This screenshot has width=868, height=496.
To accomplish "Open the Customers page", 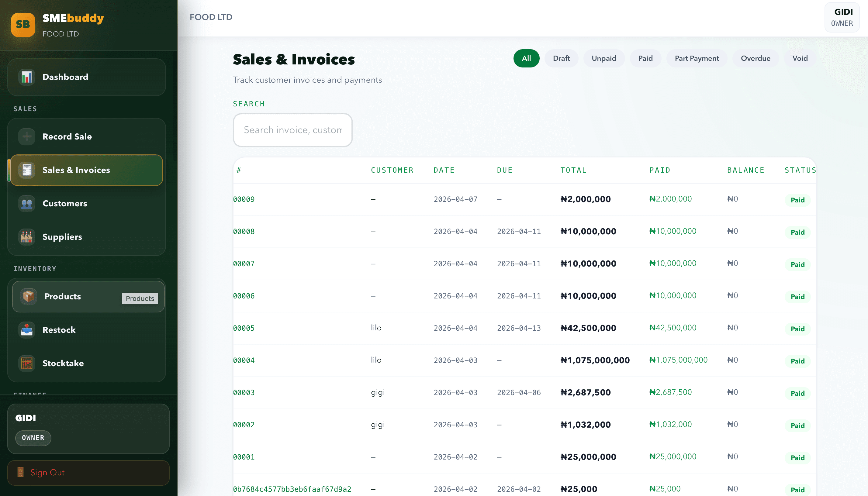I will pos(87,204).
